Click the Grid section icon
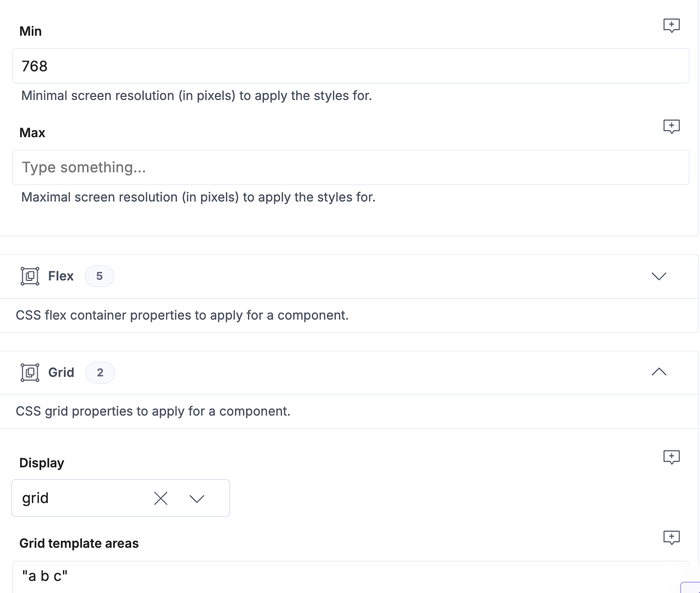The height and width of the screenshot is (593, 700). 30,372
